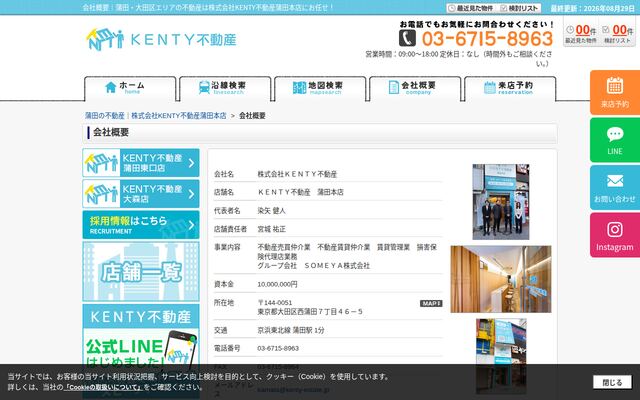
Task: Select company name 株式会社ＫＥＮＴＹ不動産 text
Action: pos(297,174)
